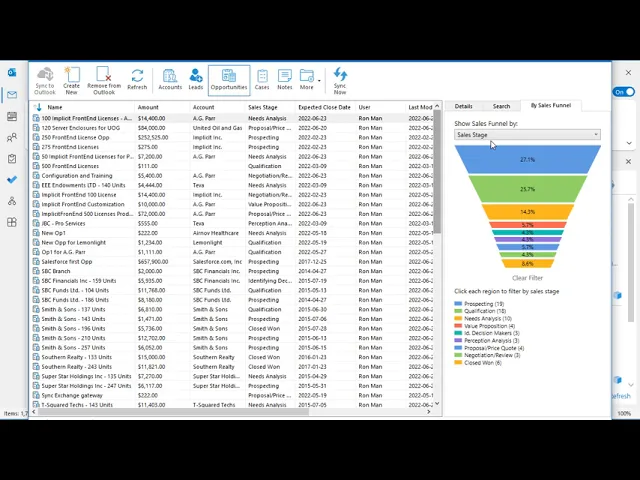The image size is (640, 480).
Task: Click the Airnov Healthcare account cell
Action: (x=216, y=233)
